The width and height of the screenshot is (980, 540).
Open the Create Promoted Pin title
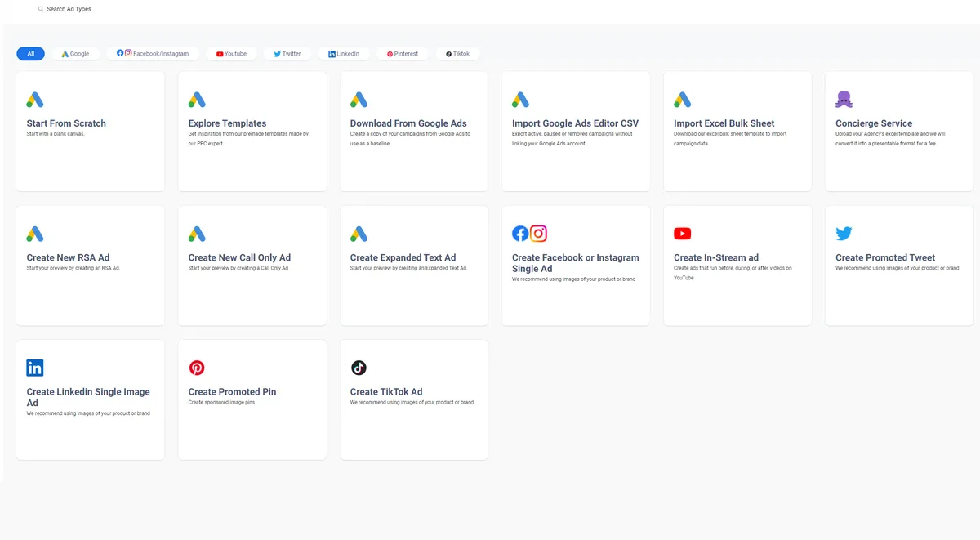[232, 391]
